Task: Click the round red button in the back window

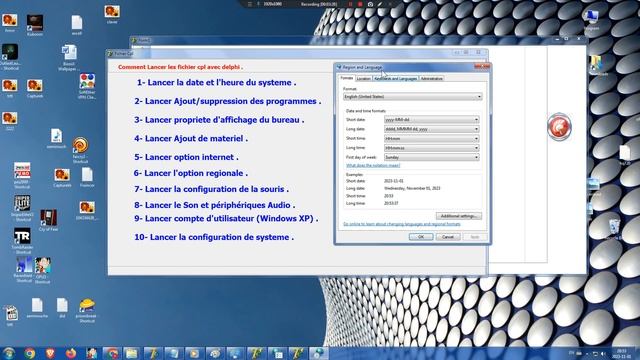Action: point(559,127)
